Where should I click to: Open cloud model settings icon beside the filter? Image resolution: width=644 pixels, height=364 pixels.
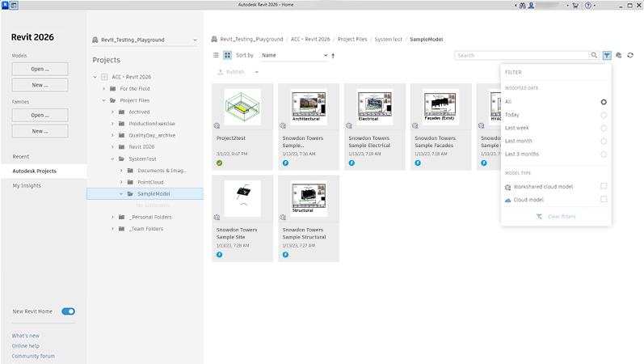click(x=618, y=55)
